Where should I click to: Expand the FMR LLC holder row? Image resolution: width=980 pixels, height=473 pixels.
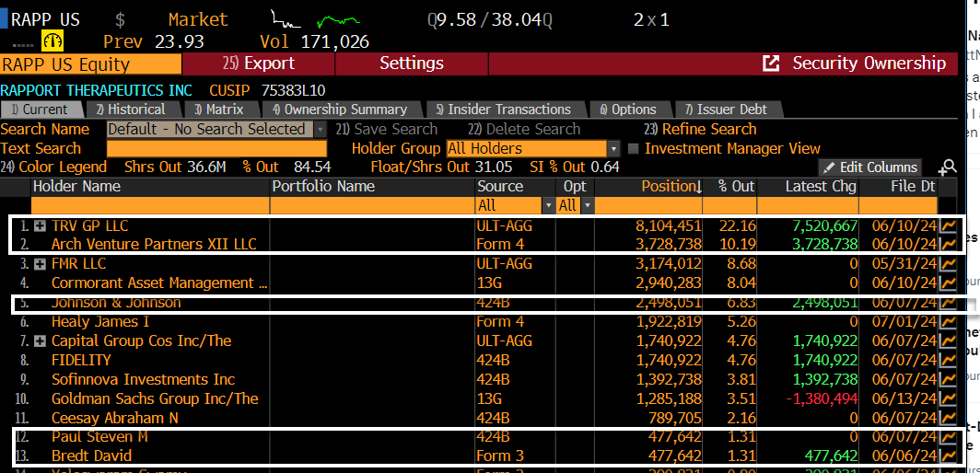pos(40,264)
